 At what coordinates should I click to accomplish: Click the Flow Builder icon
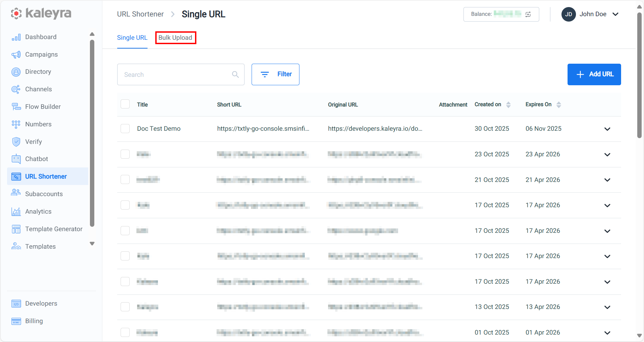pyautogui.click(x=16, y=107)
